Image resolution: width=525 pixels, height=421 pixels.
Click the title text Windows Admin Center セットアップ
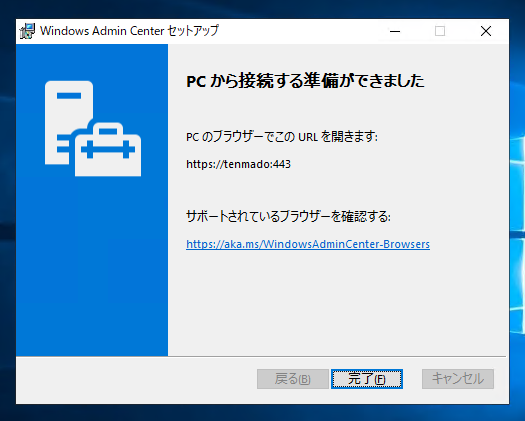[129, 31]
